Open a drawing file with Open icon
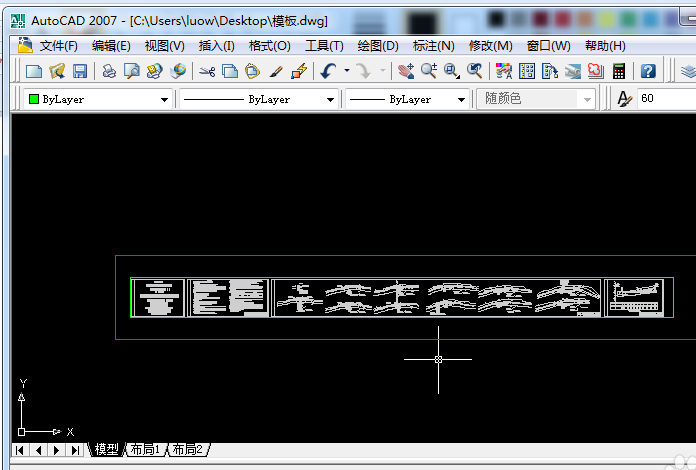This screenshot has height=470, width=696. click(x=57, y=71)
